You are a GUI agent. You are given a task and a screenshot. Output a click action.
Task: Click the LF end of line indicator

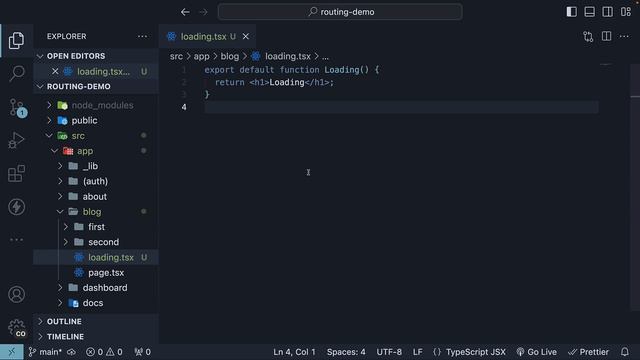click(418, 352)
